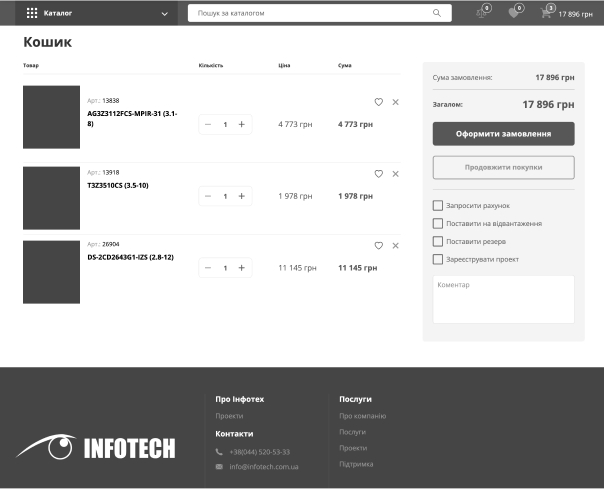Add DS-2CD2643G1-IZS to wishlist via heart
The height and width of the screenshot is (489, 604).
[379, 246]
